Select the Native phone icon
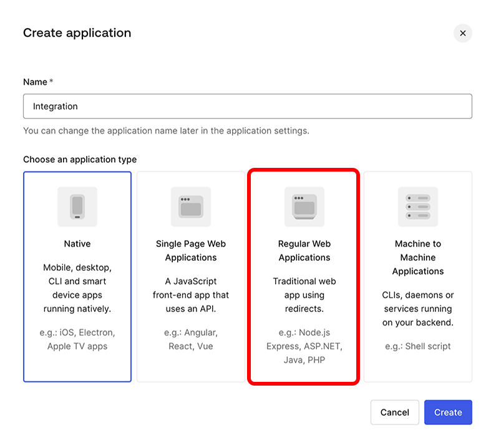 click(77, 207)
